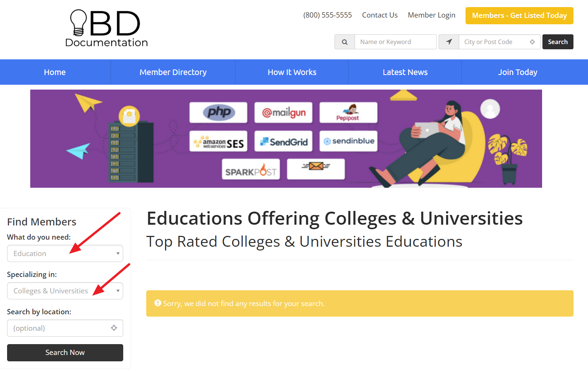Click 'Members - Get Listed Today' button
588x374 pixels.
click(x=519, y=16)
